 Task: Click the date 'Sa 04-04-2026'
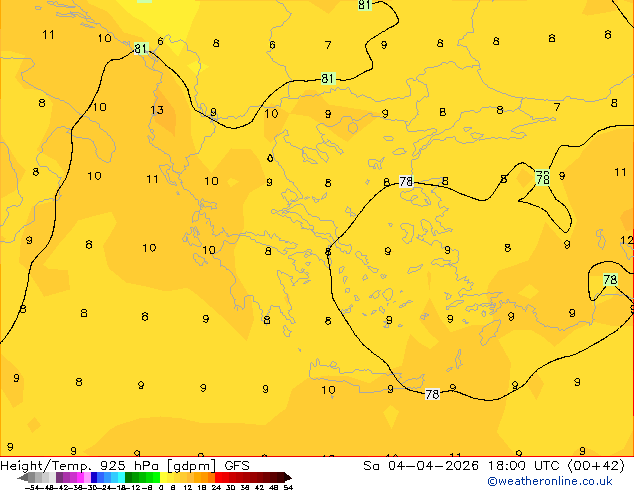coord(421,466)
